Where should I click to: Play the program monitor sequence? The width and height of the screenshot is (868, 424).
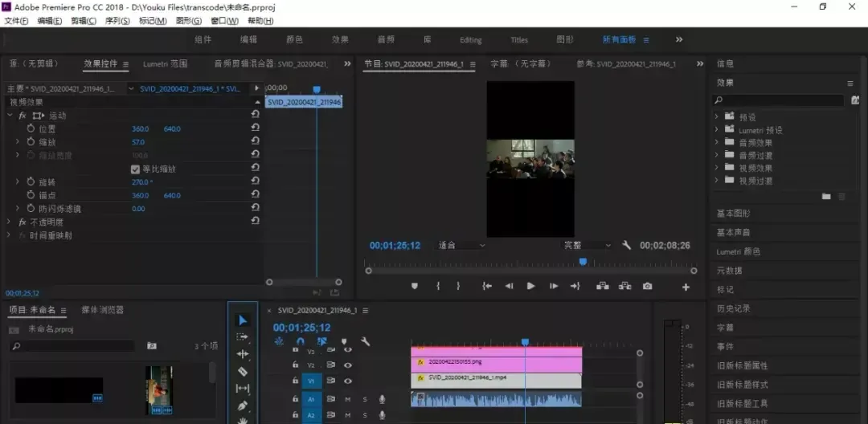[x=531, y=286]
